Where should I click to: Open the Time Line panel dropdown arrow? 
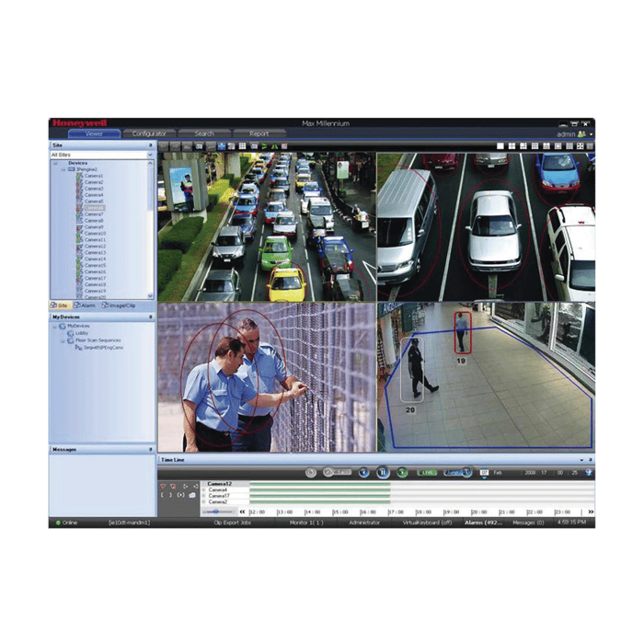point(582,460)
